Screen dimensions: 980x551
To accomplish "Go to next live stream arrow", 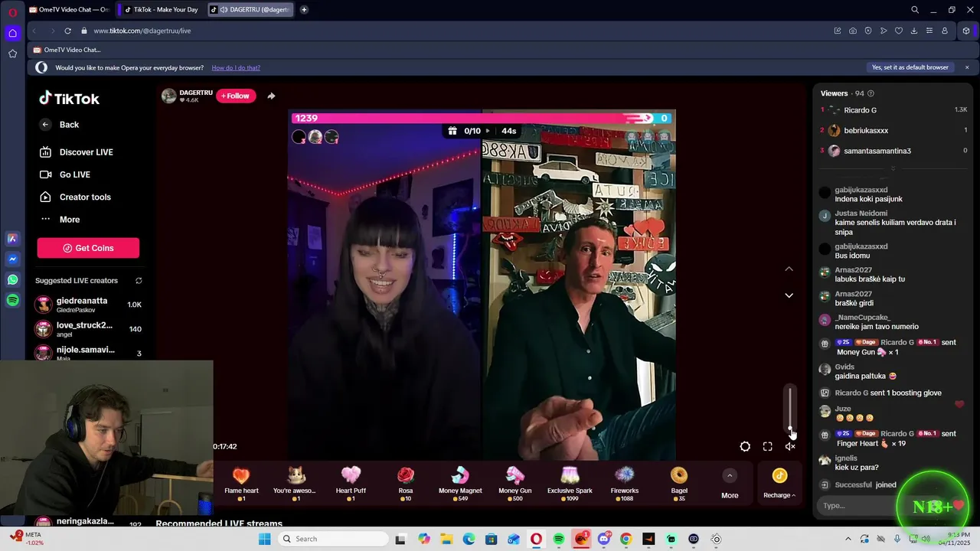I will [x=789, y=295].
